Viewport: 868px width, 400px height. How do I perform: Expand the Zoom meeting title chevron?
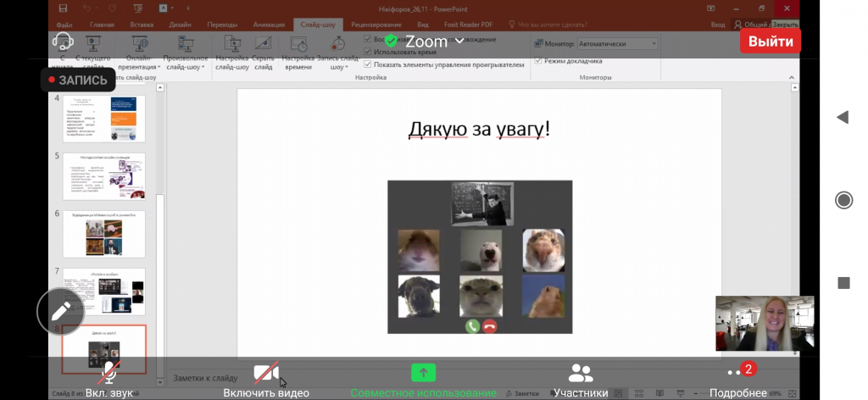[x=459, y=42]
